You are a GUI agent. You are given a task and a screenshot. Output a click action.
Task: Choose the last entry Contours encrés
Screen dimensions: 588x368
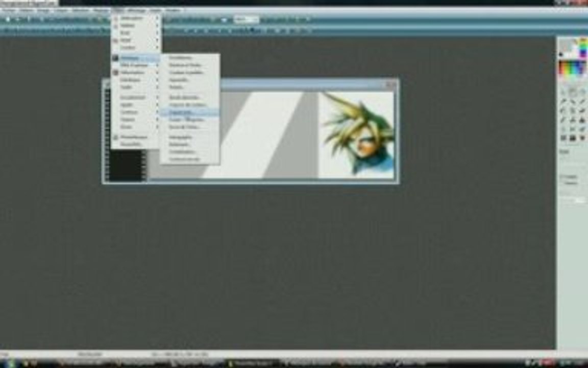pos(190,159)
